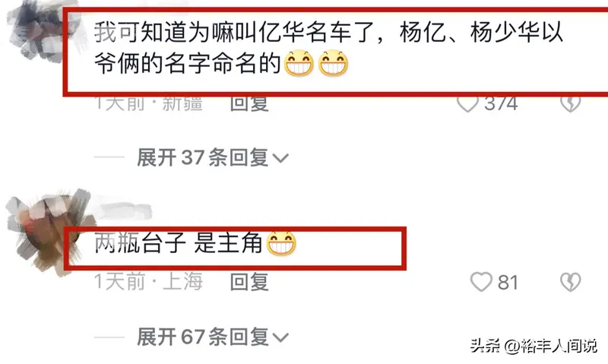Select the 亿华名车 comment text
Viewport: 608px width, 364px height.
(x=329, y=48)
